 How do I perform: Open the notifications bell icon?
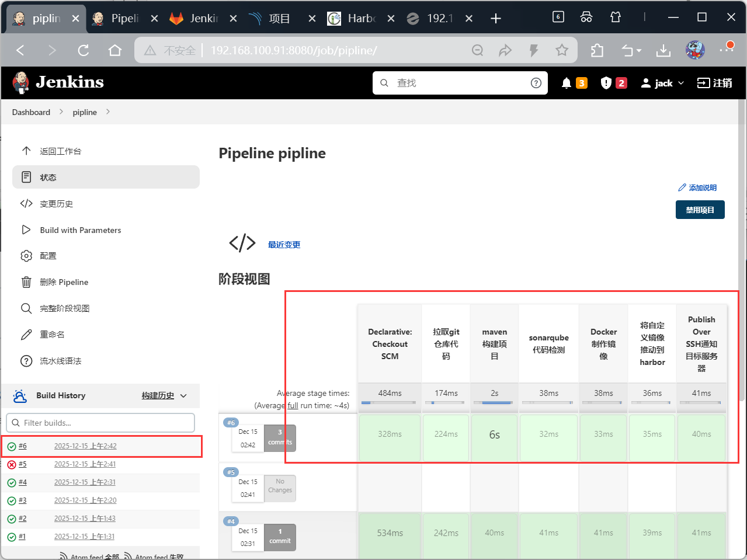566,83
